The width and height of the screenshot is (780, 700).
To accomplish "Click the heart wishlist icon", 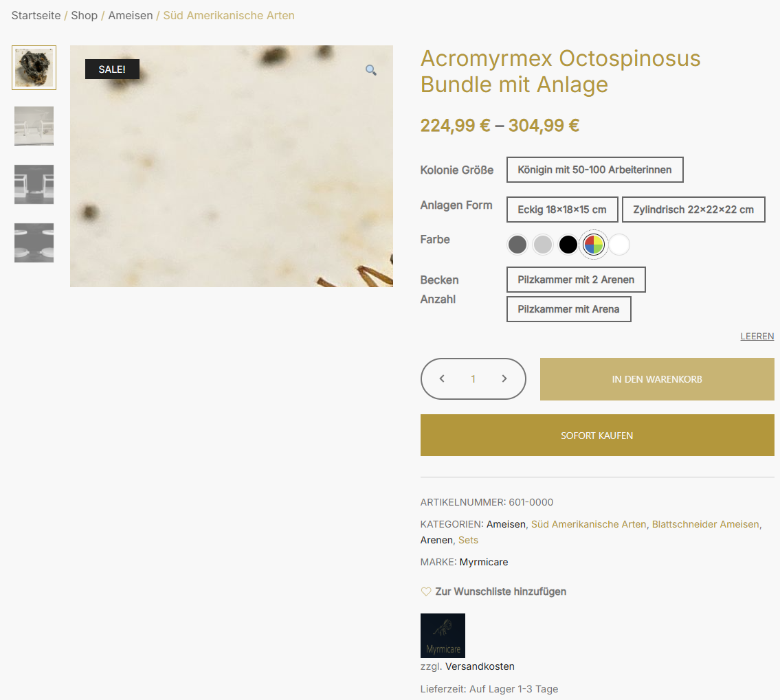I will click(426, 591).
